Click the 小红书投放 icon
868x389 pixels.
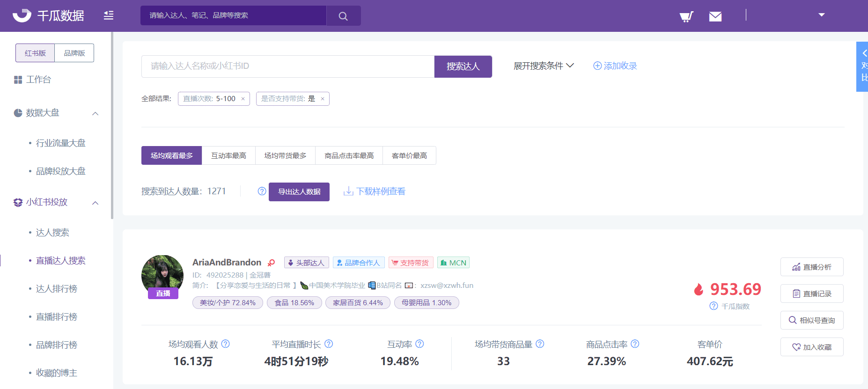(x=18, y=202)
